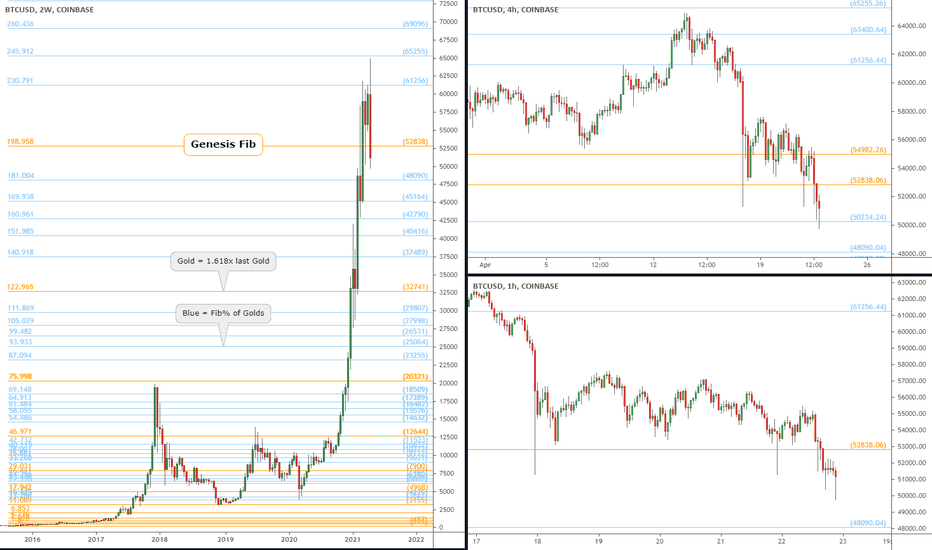Click the 63000.00 value on 1h price axis

[912, 282]
